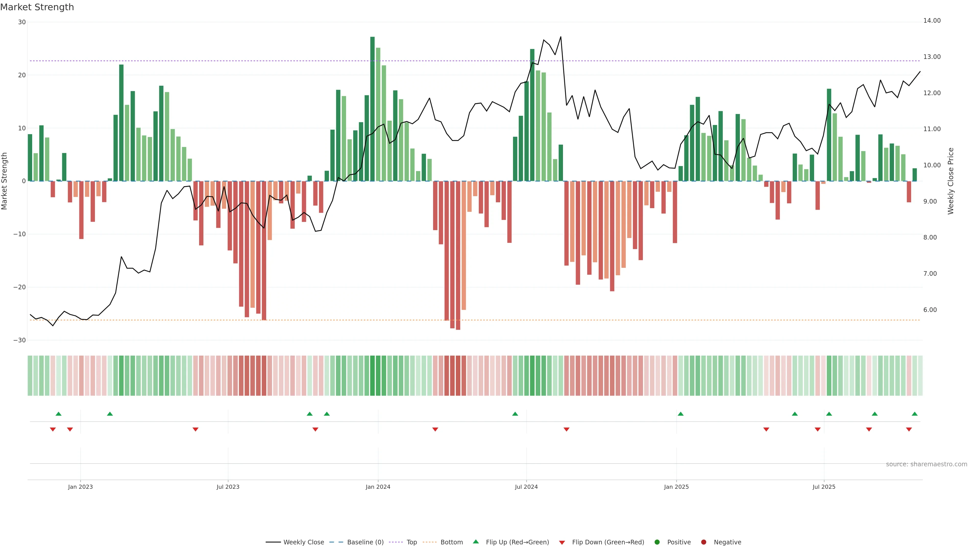Screen dimensions: 980x551
Task: Click the Jan 2024 x-axis label
Action: 378,487
